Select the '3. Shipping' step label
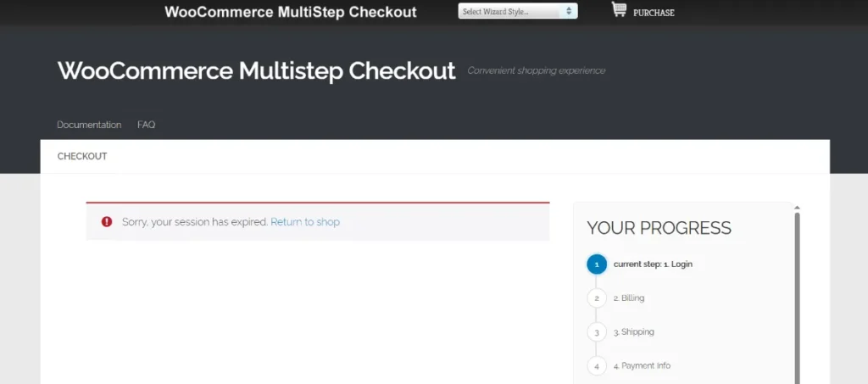868x384 pixels. coord(633,332)
